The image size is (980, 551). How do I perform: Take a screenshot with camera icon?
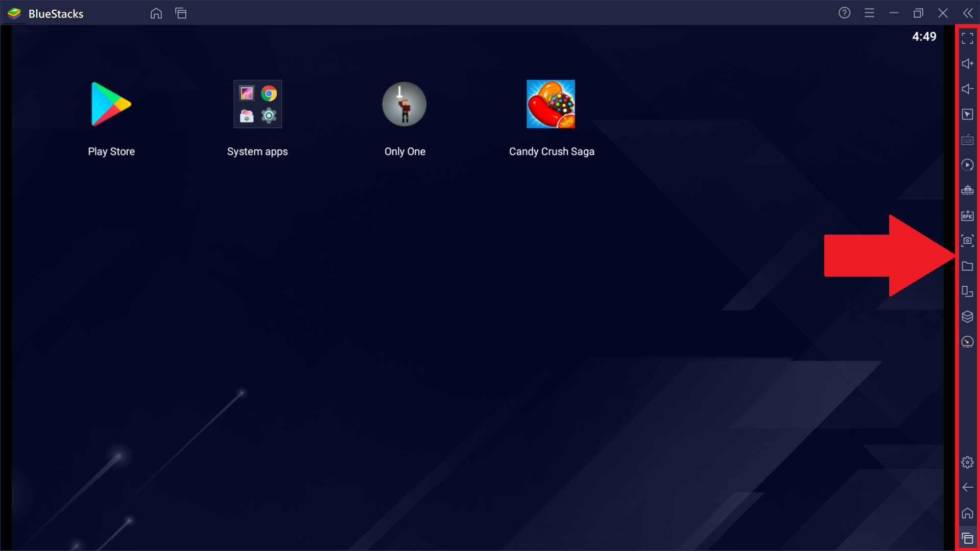(967, 241)
